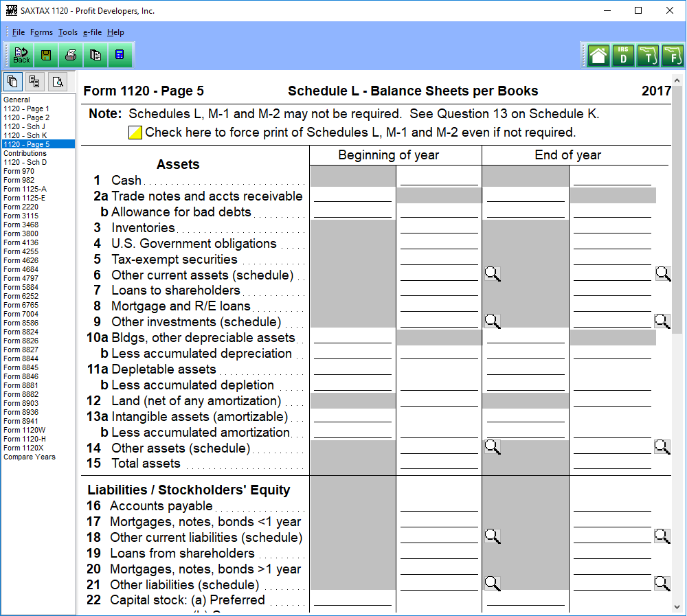
Task: Click the Back toolbar button
Action: pos(21,55)
